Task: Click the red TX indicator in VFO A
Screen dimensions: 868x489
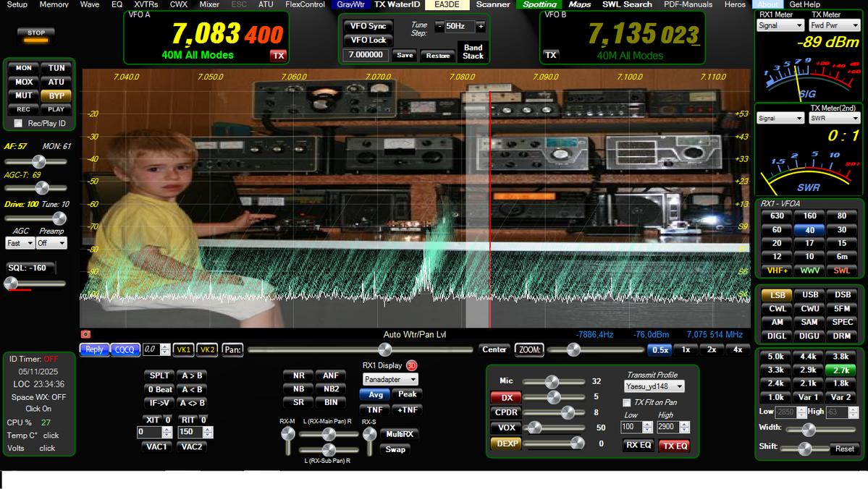Action: click(278, 55)
